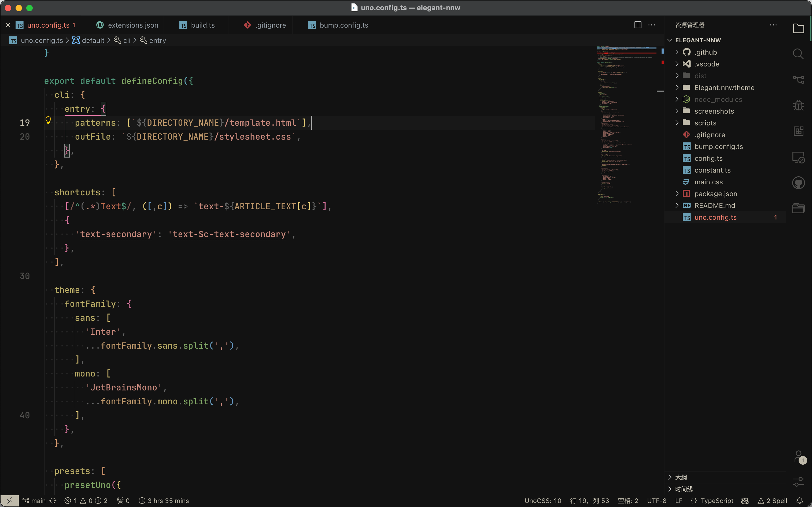Click the UnoCSS: 10 status item

pos(542,500)
